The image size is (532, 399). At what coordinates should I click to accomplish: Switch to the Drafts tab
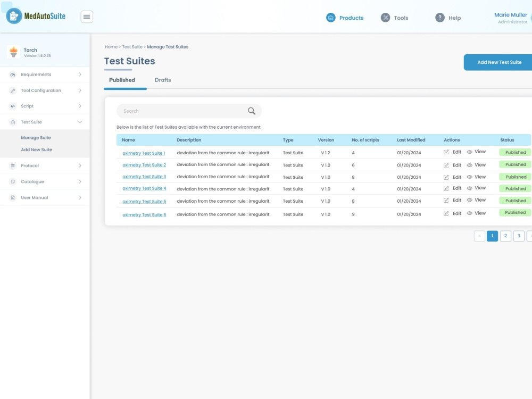[162, 80]
